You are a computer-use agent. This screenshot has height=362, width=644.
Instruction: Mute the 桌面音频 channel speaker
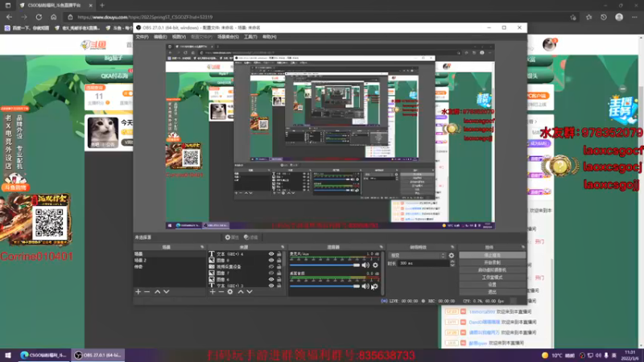365,286
